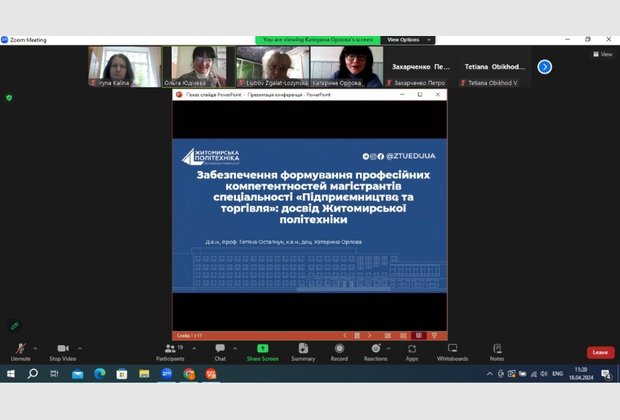The width and height of the screenshot is (620, 420).
Task: Open the Participants panel
Action: point(169,348)
